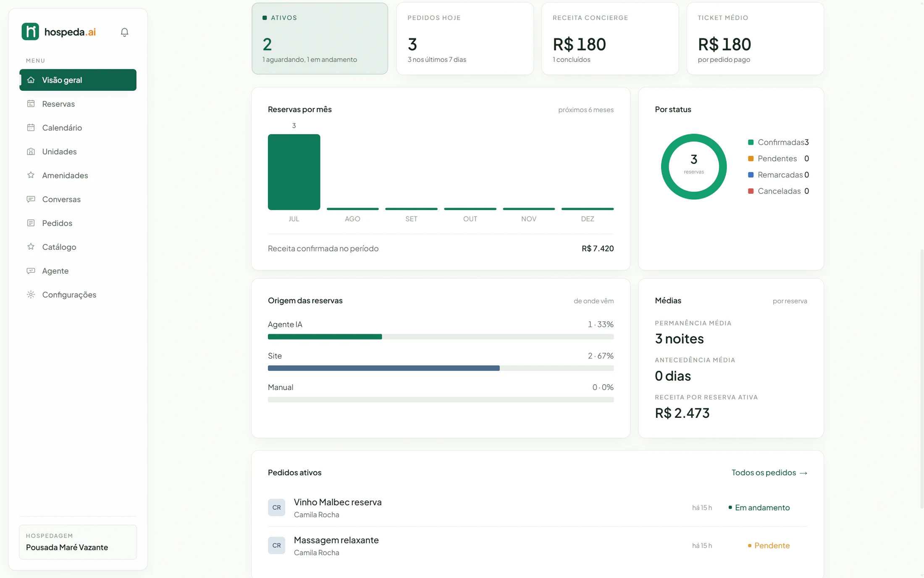Click the page vertical scrollbar
This screenshot has height=578, width=924.
[921, 378]
